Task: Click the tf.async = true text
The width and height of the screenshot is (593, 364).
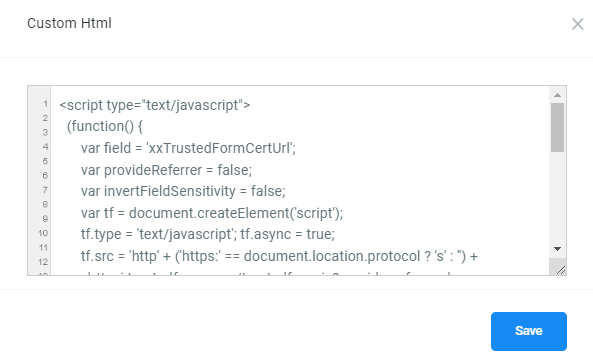Action: pos(287,234)
